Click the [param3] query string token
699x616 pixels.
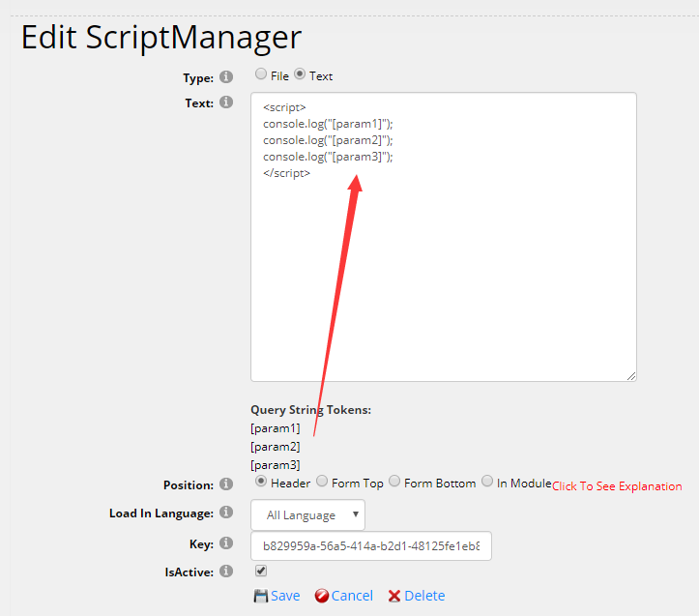point(275,465)
